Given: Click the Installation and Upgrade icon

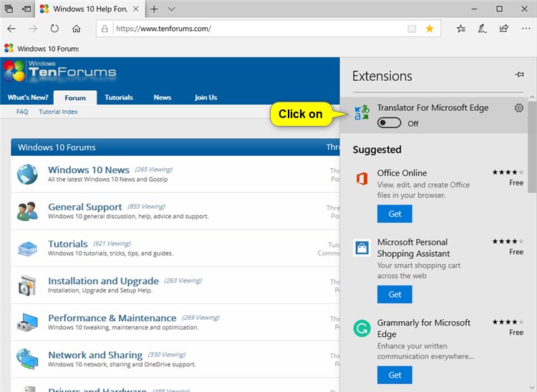Looking at the screenshot, I should [27, 285].
